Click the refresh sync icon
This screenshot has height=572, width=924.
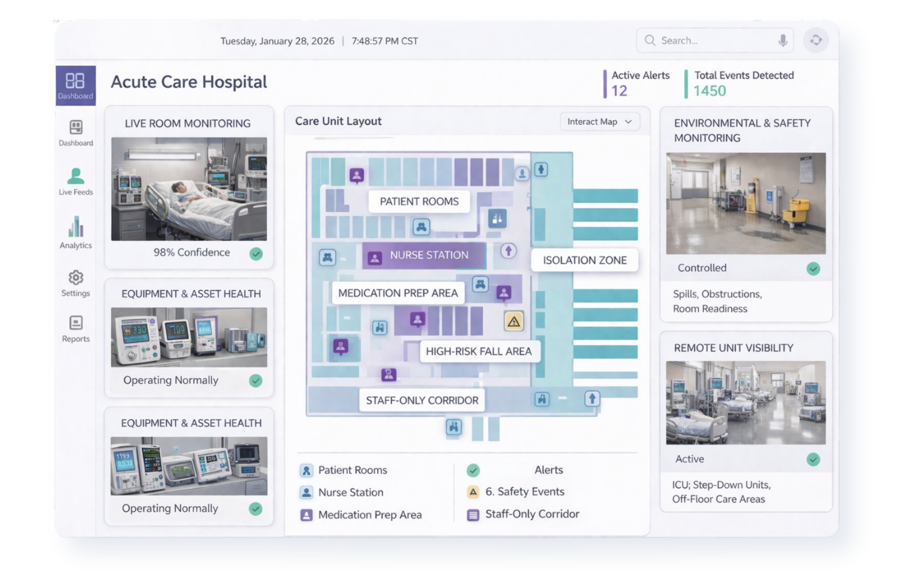pos(816,40)
